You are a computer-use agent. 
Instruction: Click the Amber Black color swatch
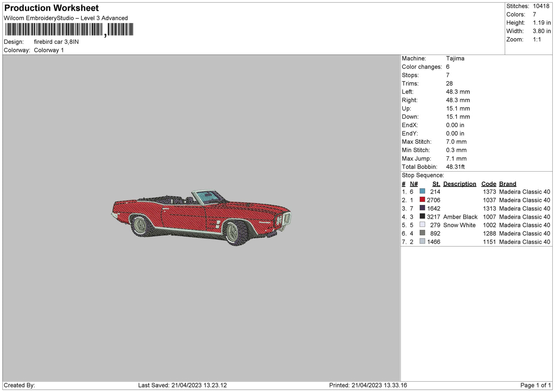[422, 217]
